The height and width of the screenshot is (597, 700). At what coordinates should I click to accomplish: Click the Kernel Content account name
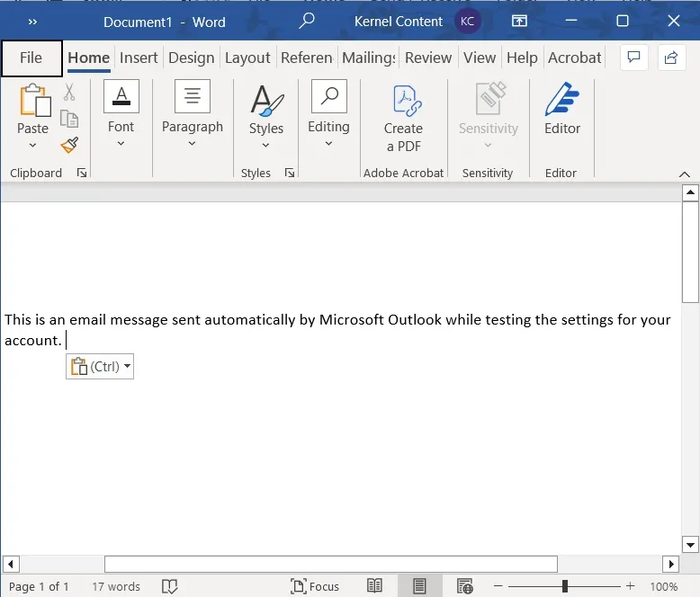pyautogui.click(x=399, y=22)
